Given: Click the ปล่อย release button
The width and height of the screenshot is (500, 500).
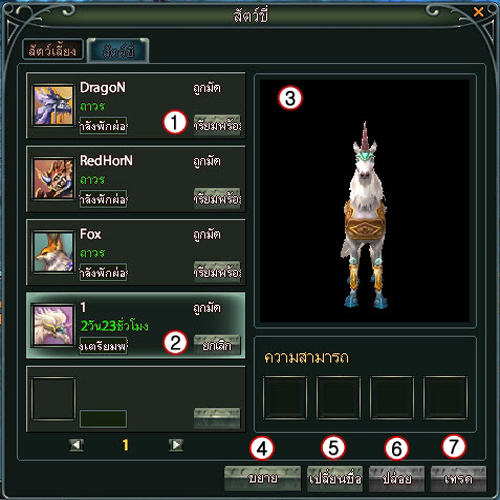Looking at the screenshot, I should tap(397, 479).
